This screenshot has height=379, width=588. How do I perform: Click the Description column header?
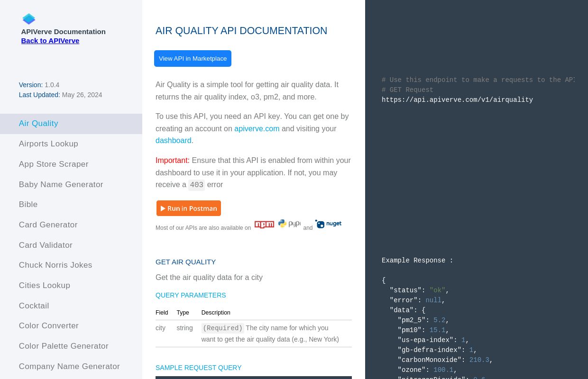pos(216,313)
